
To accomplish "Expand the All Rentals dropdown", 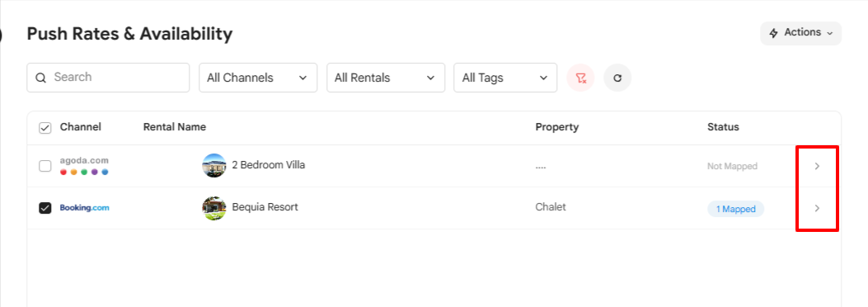I will tap(386, 78).
